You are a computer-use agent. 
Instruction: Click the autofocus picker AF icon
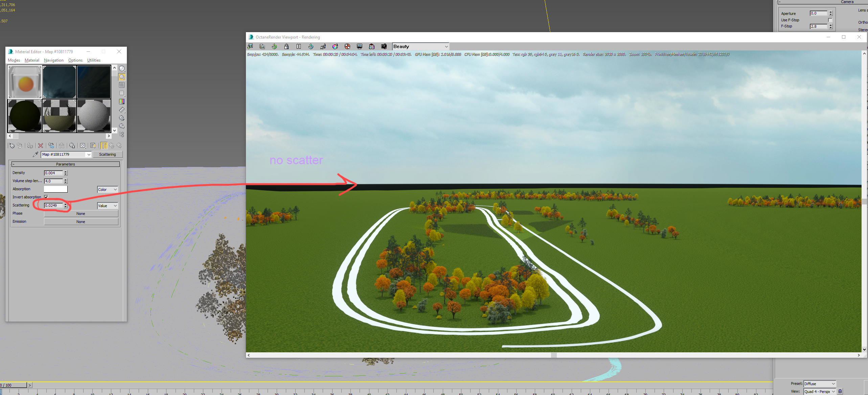point(323,46)
